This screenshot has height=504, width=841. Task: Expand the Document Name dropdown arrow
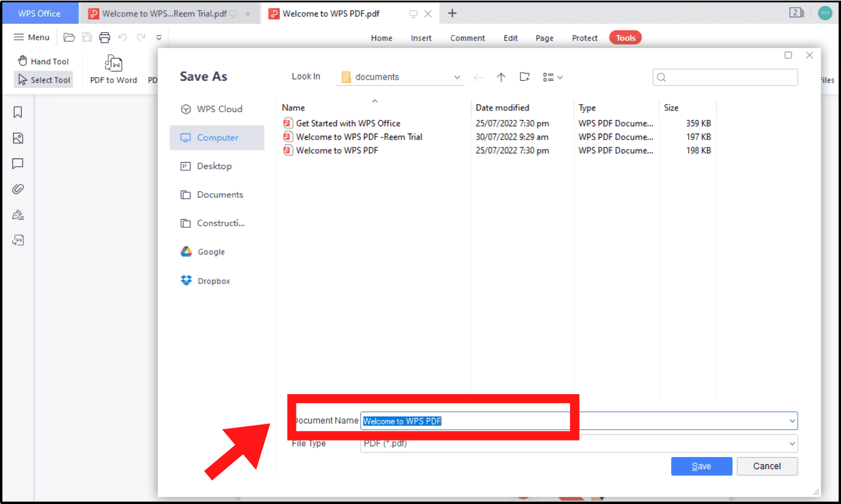(x=792, y=421)
